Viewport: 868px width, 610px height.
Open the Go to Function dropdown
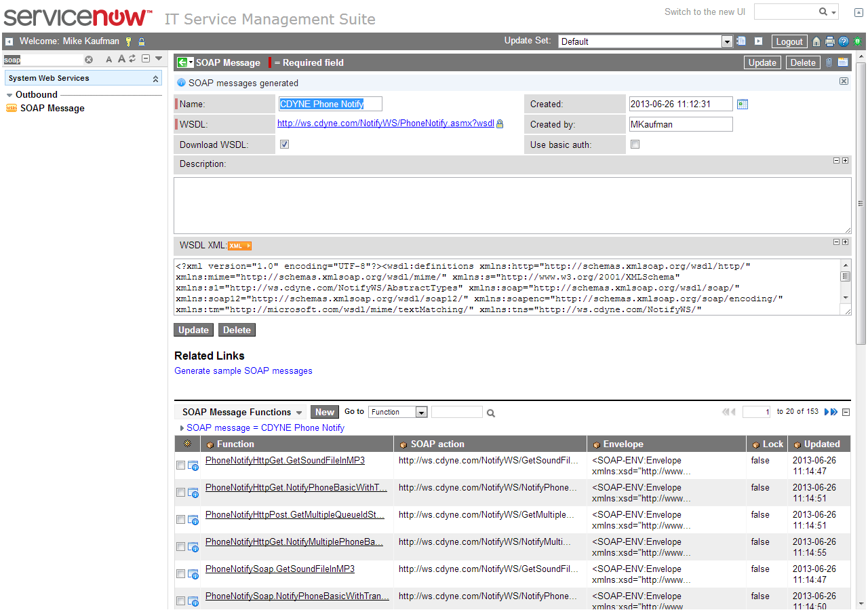click(398, 412)
